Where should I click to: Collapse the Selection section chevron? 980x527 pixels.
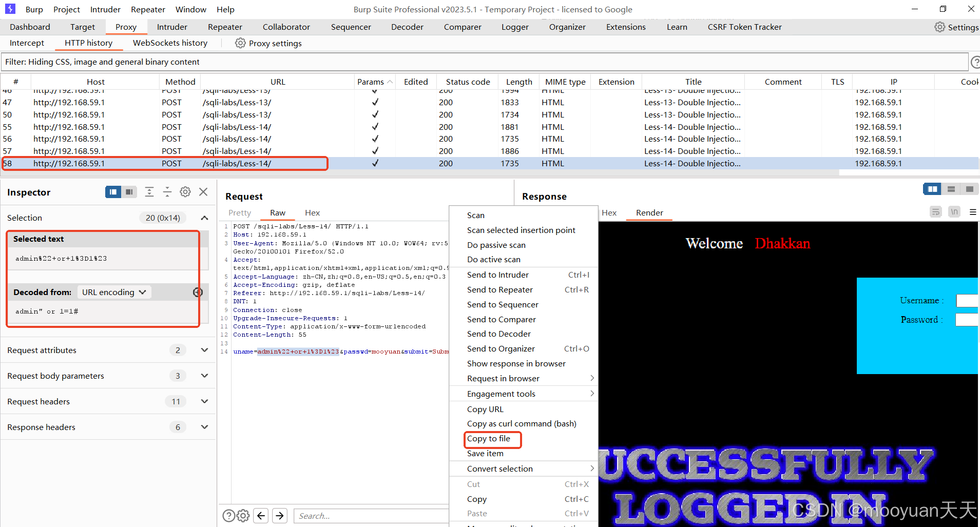click(204, 218)
